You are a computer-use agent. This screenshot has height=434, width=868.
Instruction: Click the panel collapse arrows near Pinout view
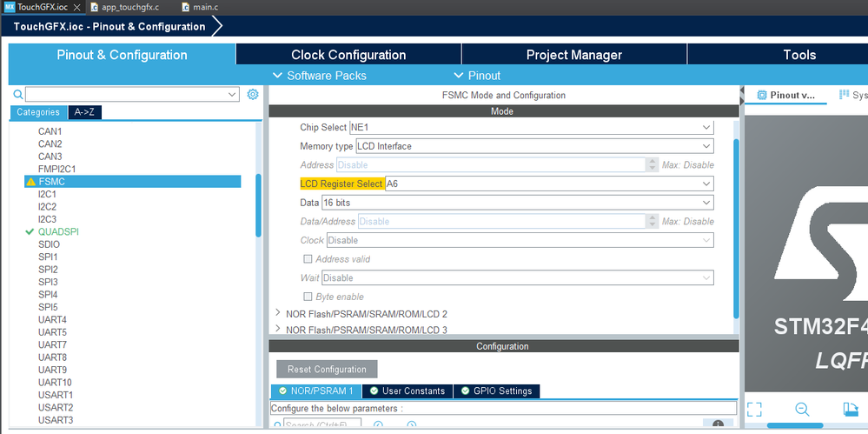(742, 95)
